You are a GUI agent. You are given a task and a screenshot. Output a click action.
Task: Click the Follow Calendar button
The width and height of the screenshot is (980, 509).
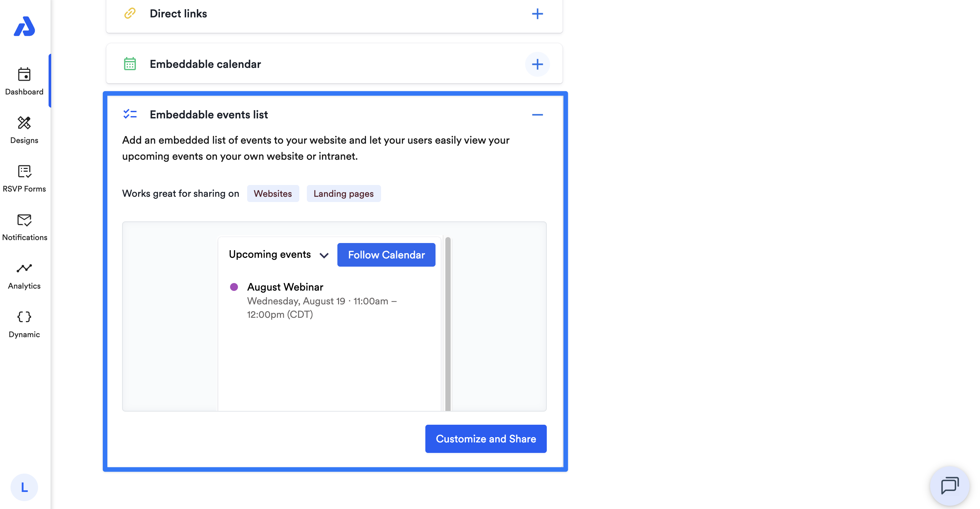[x=386, y=255]
